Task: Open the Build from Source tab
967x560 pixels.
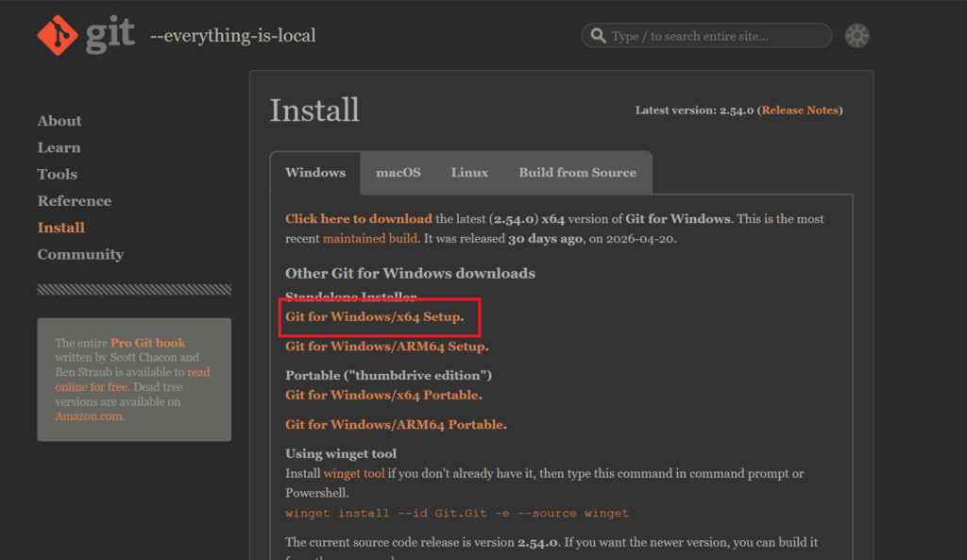Action: click(x=577, y=173)
